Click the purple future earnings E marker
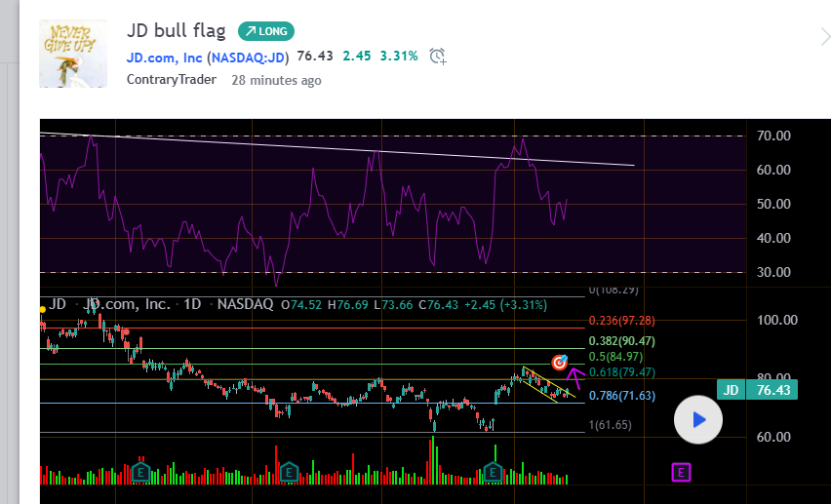 681,472
